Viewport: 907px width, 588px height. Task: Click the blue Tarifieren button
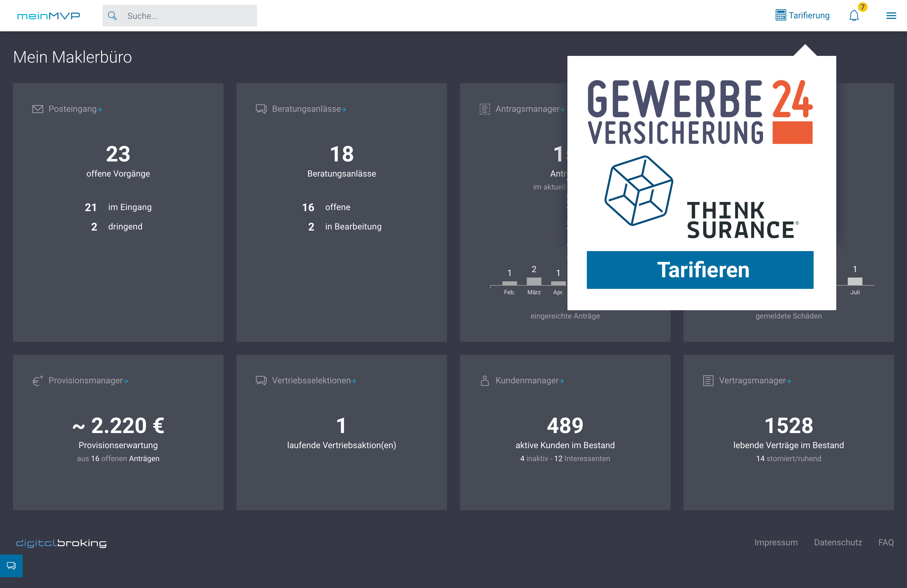tap(700, 270)
